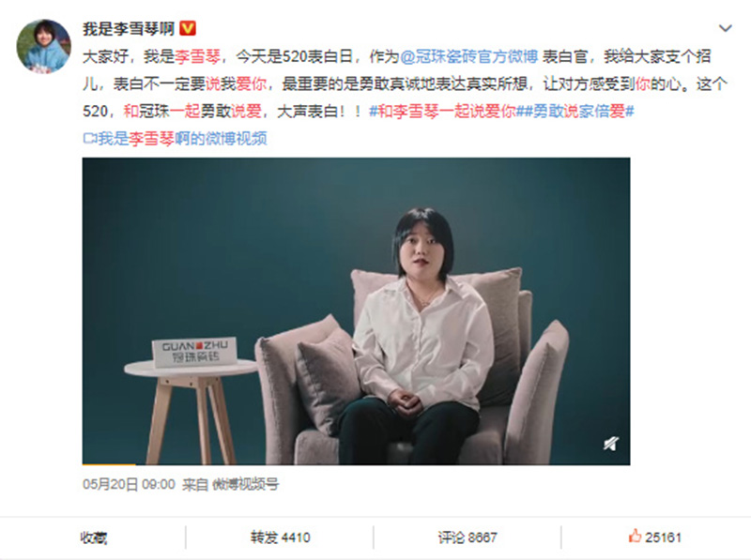The image size is (751, 560).
Task: Seek on the video progress bar
Action: 356,463
